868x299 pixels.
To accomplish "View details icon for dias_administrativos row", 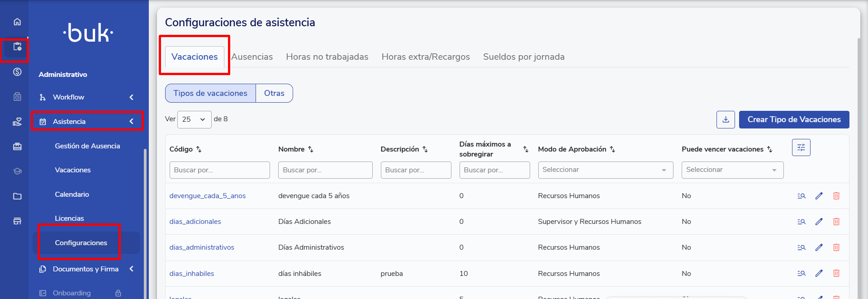I will click(x=801, y=247).
